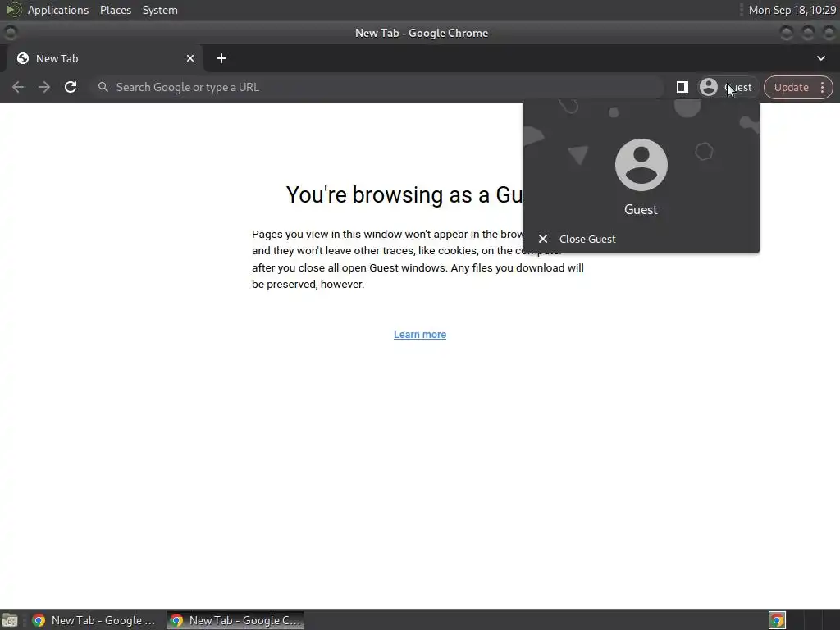Click the "be preserved, however." text
This screenshot has width=840, height=630.
coord(308,285)
